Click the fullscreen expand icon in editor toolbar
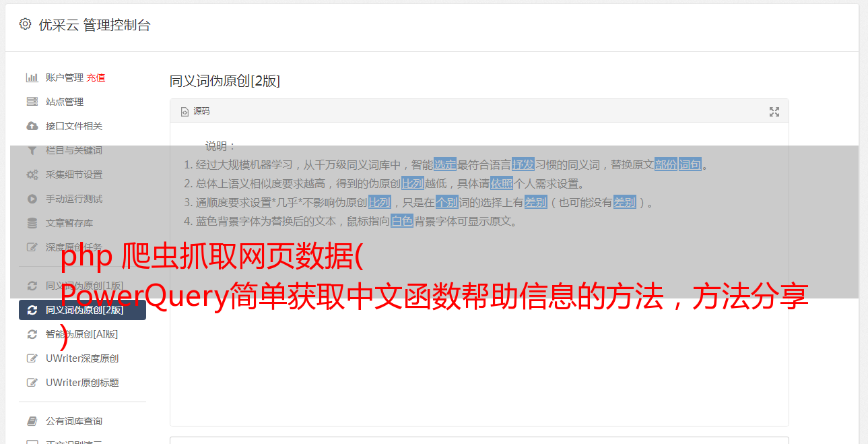Viewport: 868px width, 444px height. pyautogui.click(x=774, y=112)
